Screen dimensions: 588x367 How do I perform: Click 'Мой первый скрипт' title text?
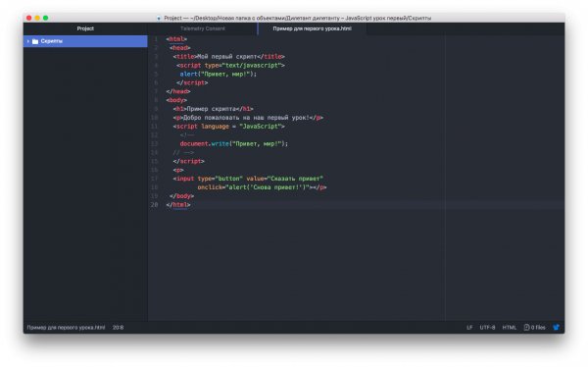coord(227,56)
